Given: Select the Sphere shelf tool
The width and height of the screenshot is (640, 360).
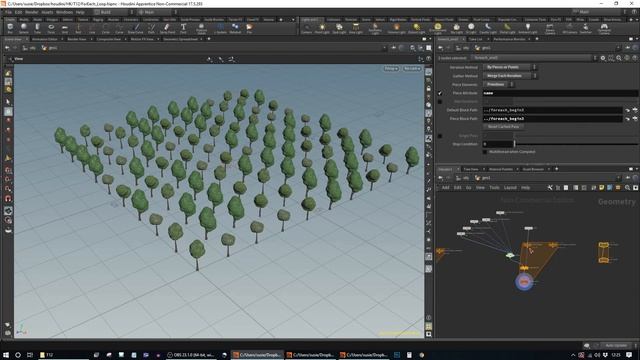Looking at the screenshot, I should [x=24, y=28].
